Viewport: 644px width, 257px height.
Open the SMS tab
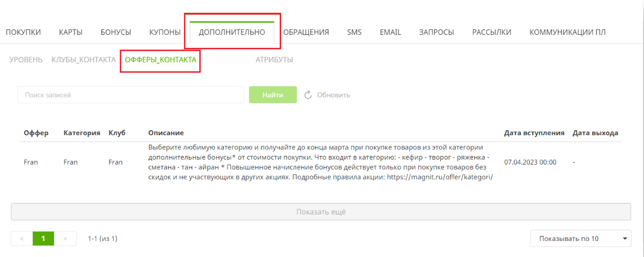[x=354, y=32]
